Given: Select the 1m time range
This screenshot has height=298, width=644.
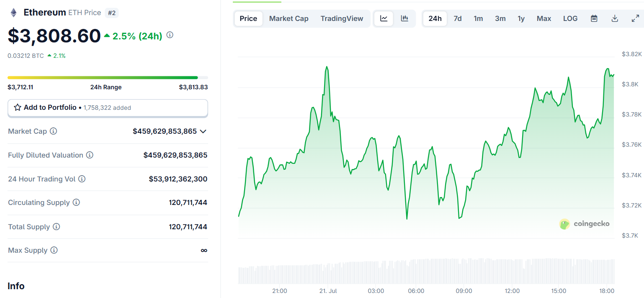Looking at the screenshot, I should tap(478, 18).
